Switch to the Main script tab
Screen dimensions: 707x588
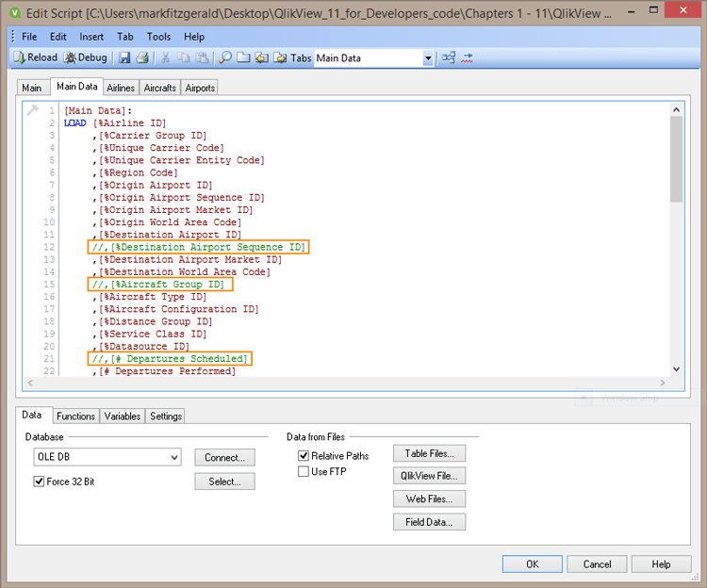tap(31, 88)
